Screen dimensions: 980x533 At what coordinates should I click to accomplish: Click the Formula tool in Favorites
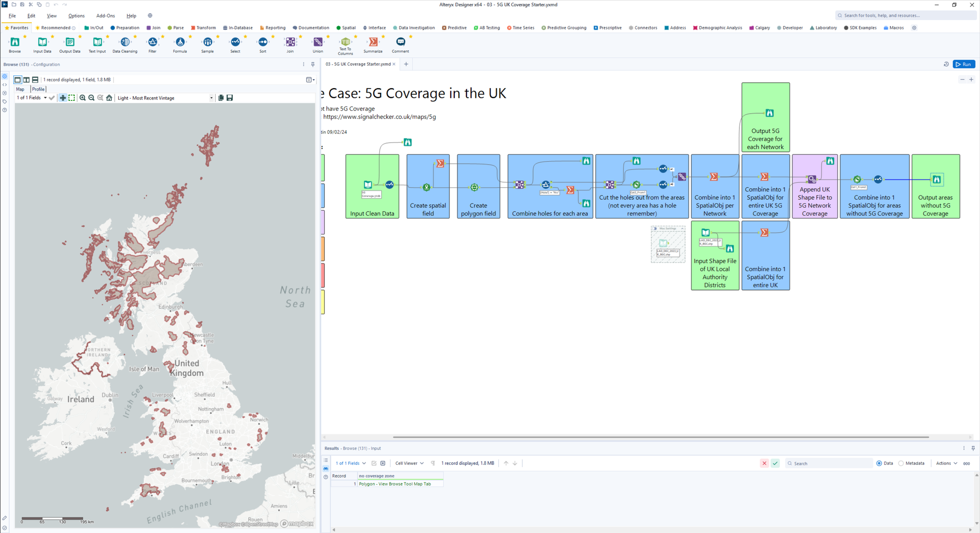pos(180,43)
